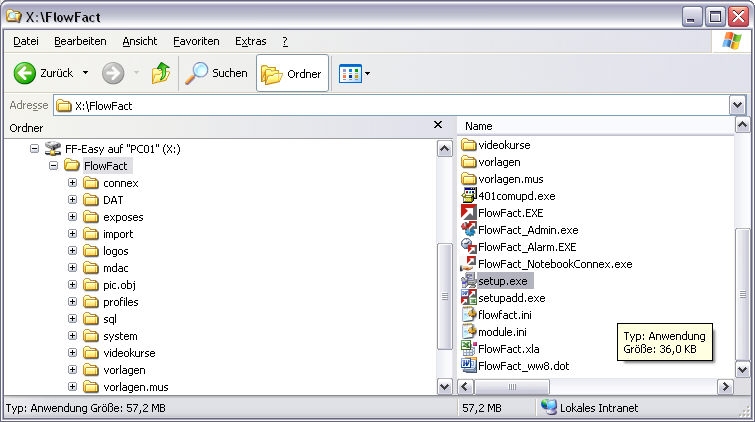This screenshot has height=422, width=755.
Task: Expand the system folder in tree
Action: tap(72, 336)
